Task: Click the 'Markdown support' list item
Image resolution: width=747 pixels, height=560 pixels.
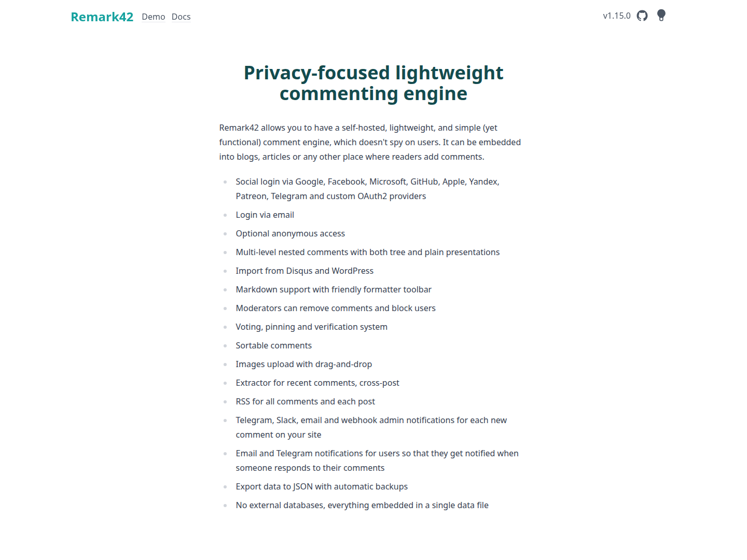Action: point(334,289)
